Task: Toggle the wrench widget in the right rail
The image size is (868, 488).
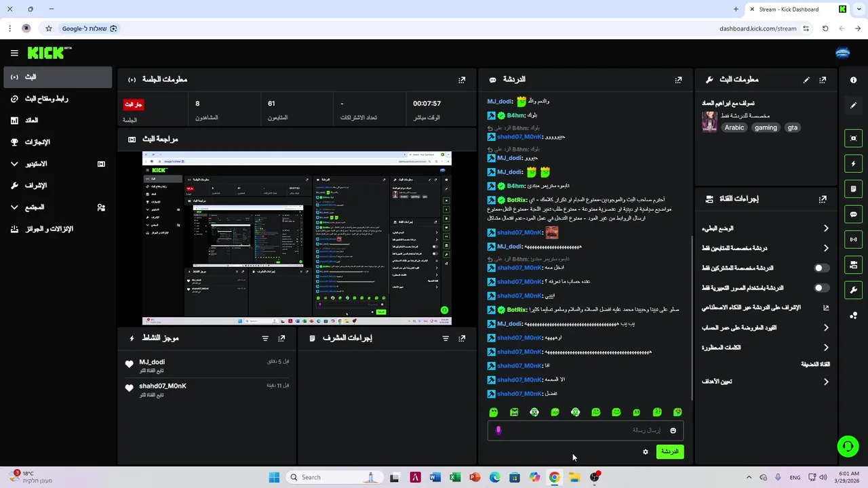Action: pyautogui.click(x=853, y=290)
